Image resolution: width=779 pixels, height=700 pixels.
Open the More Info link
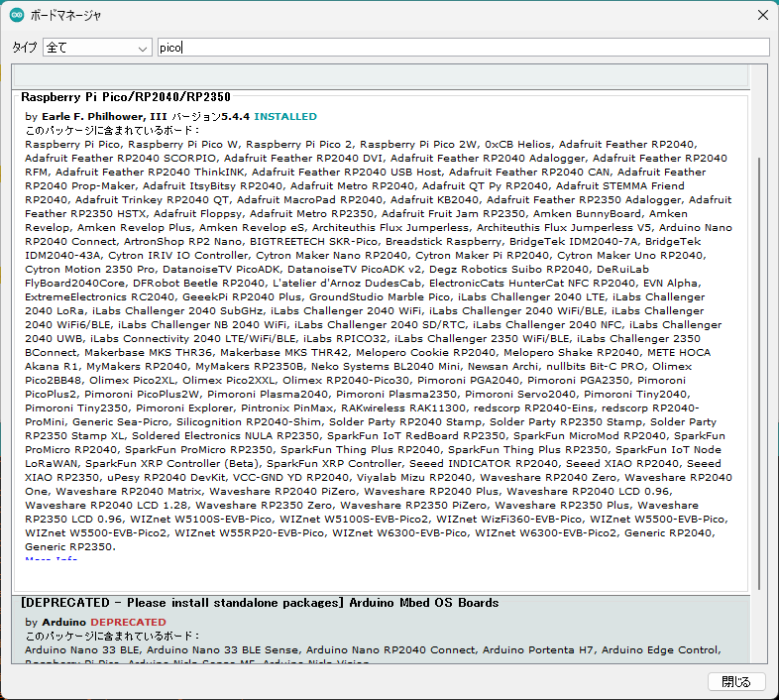51,560
